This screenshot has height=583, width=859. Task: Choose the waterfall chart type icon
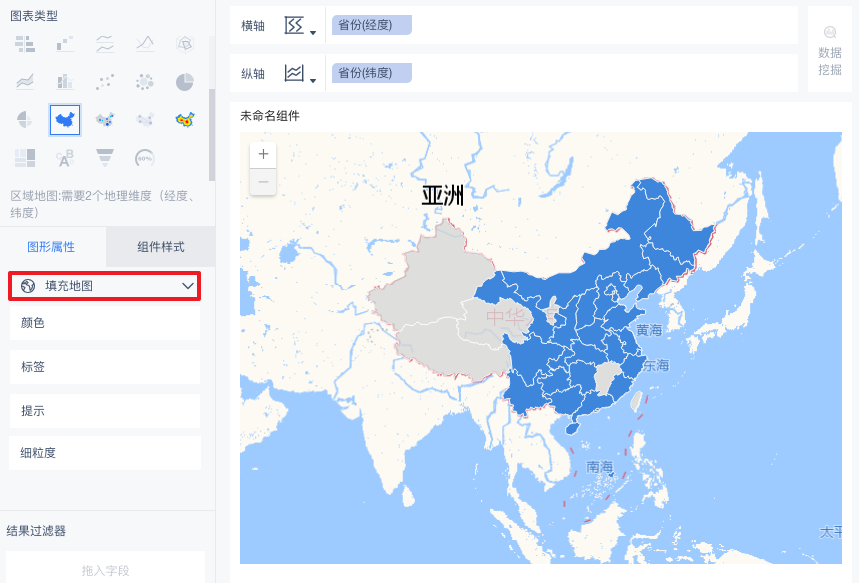tap(65, 43)
